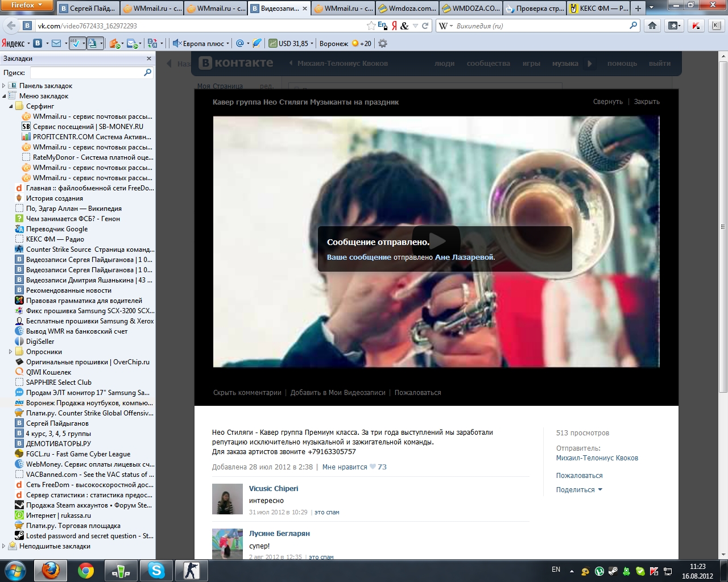Collapse the Меню закладок folder
Viewport: 728px width, 582px height.
[x=4, y=96]
